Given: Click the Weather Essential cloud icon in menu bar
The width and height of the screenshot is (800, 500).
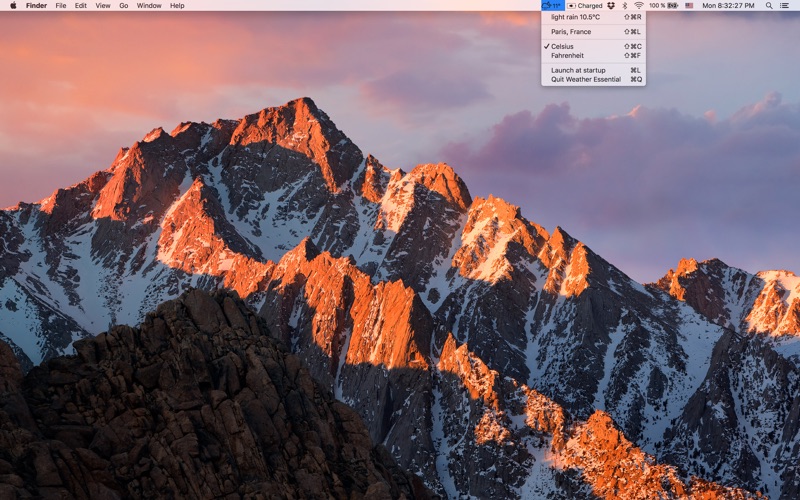Looking at the screenshot, I should tap(552, 6).
